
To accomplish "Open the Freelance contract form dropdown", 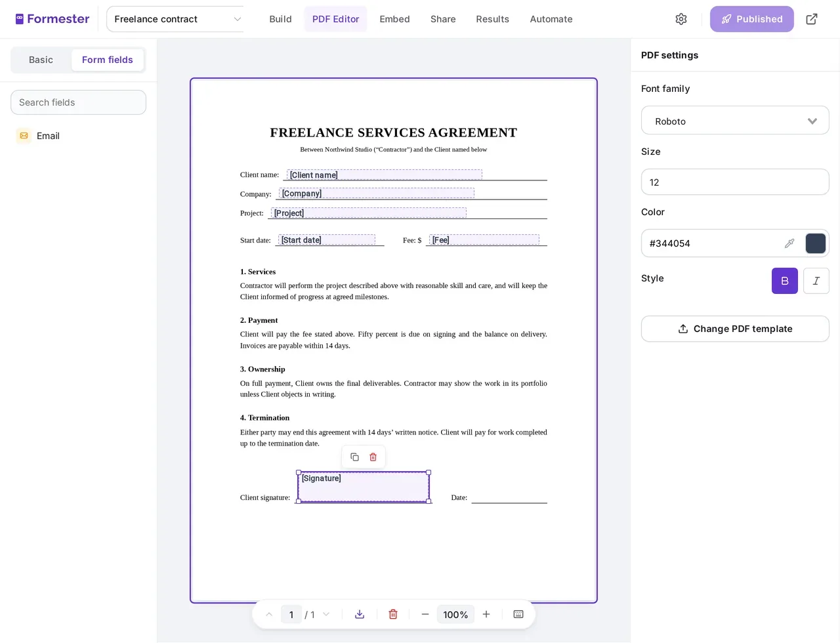I will coord(175,19).
